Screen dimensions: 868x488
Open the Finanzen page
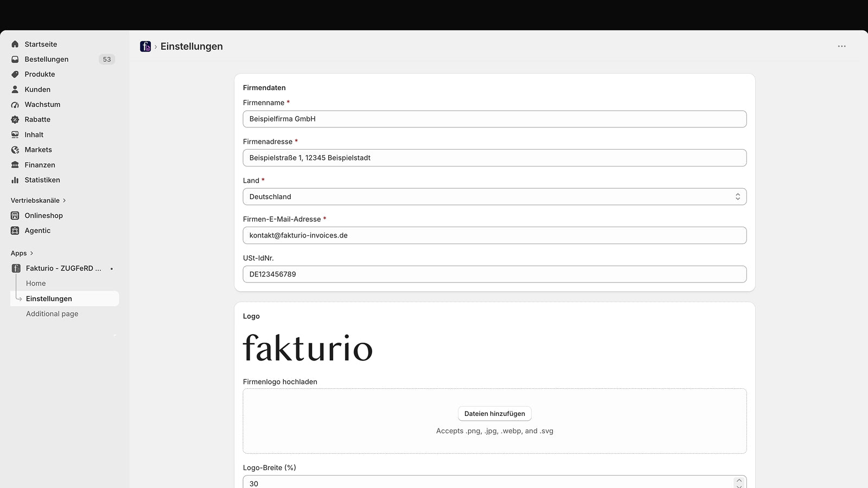[40, 165]
